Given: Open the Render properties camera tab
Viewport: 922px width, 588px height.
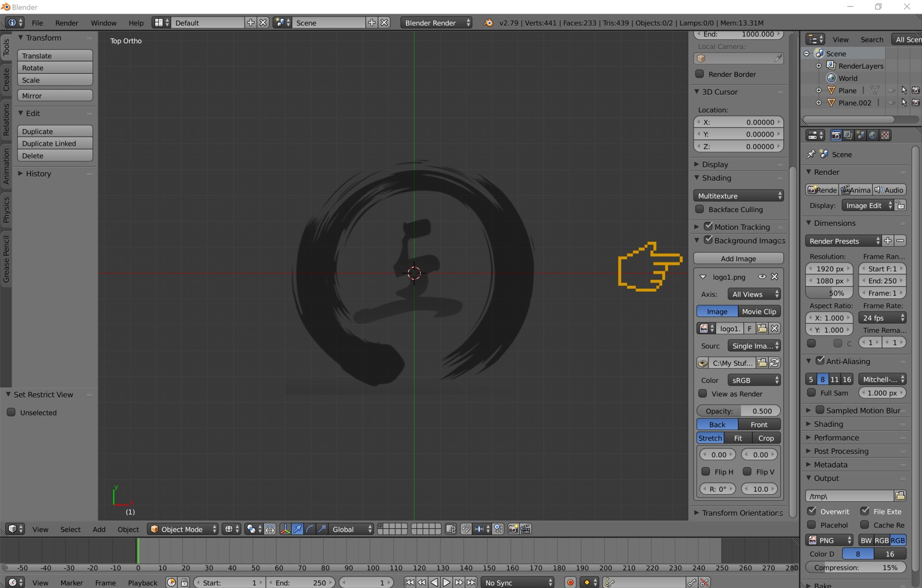Looking at the screenshot, I should pos(836,135).
